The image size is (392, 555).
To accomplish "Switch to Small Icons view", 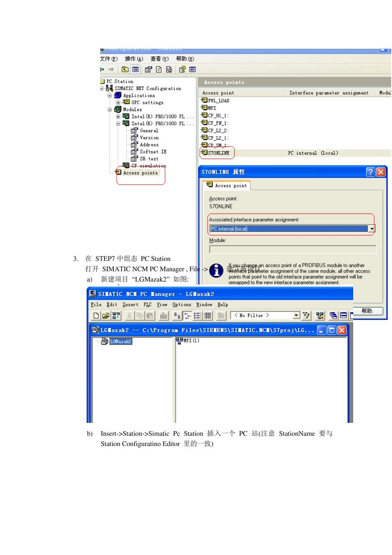I will coord(187,315).
